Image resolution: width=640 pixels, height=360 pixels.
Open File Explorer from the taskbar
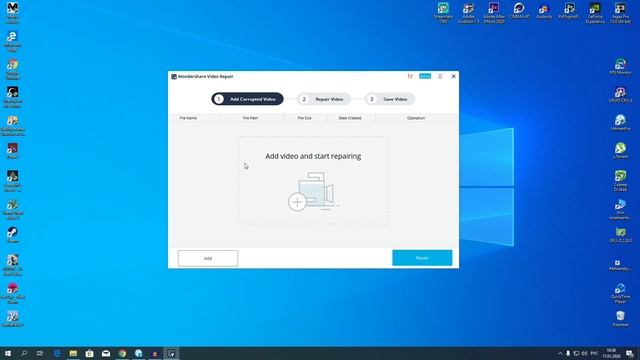73,353
